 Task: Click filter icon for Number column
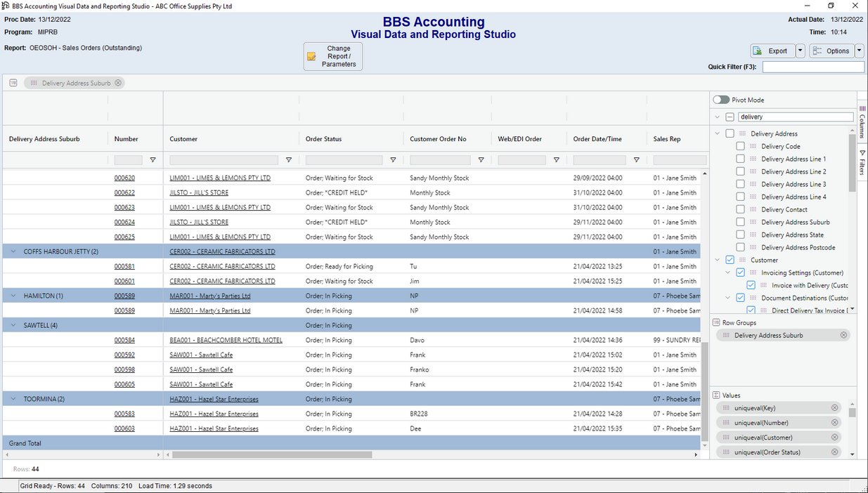click(x=153, y=160)
